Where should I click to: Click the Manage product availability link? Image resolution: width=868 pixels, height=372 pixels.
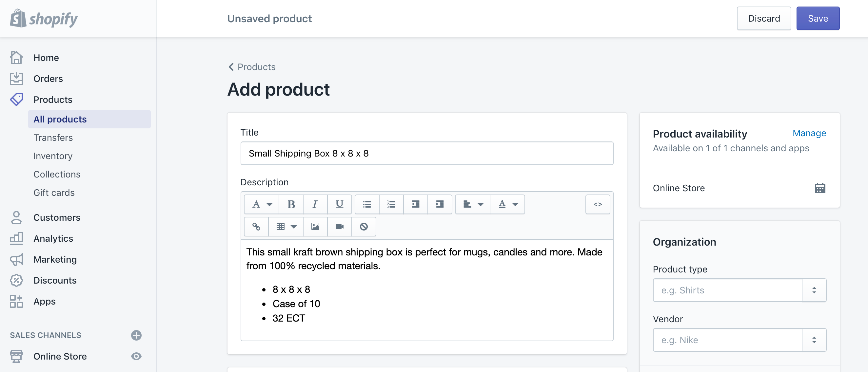809,133
